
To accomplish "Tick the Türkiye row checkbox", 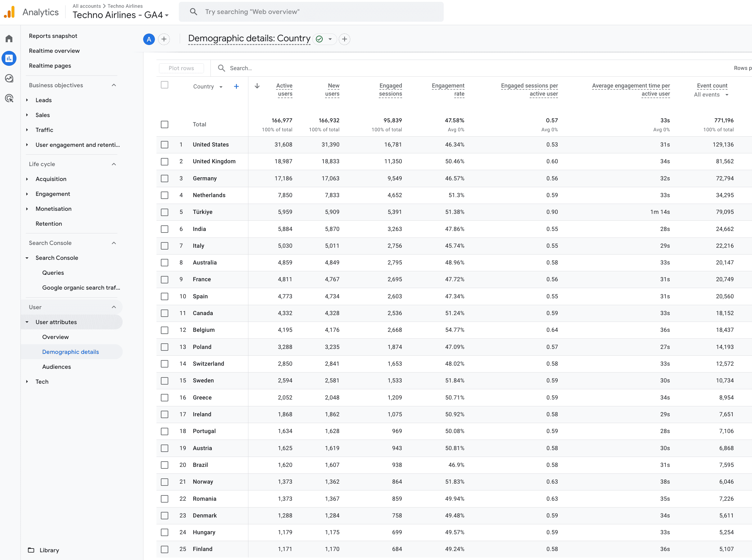I will (165, 212).
